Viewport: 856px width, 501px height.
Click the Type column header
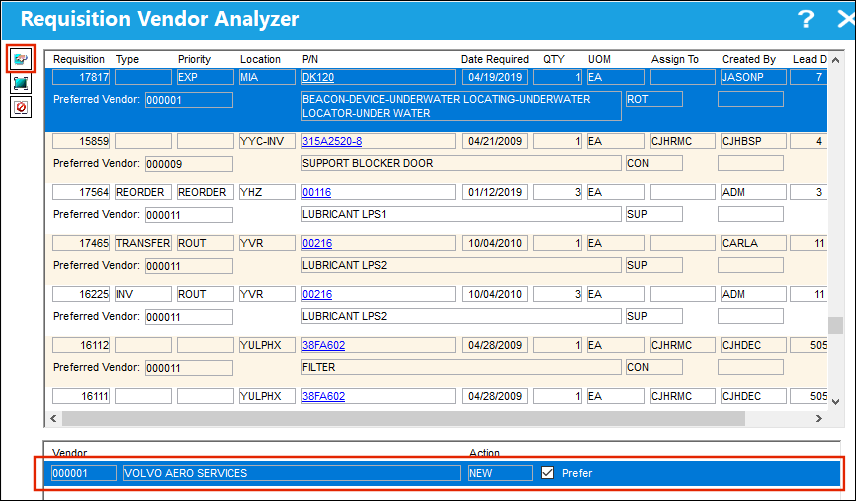point(127,59)
